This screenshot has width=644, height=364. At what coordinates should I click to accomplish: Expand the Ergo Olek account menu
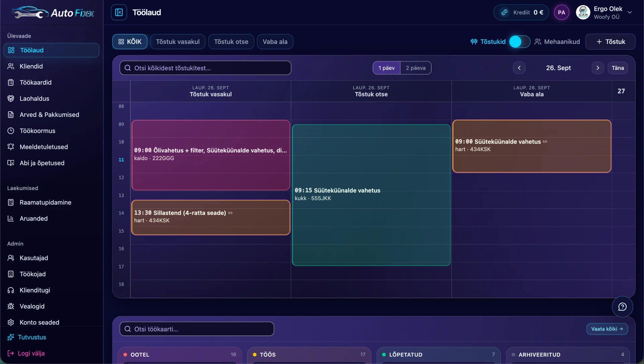coord(604,12)
